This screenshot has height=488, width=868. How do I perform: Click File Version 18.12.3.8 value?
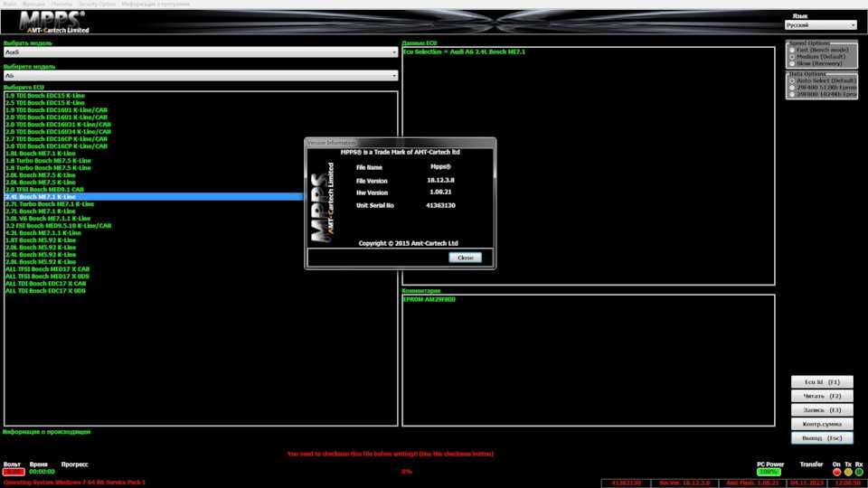pyautogui.click(x=440, y=181)
